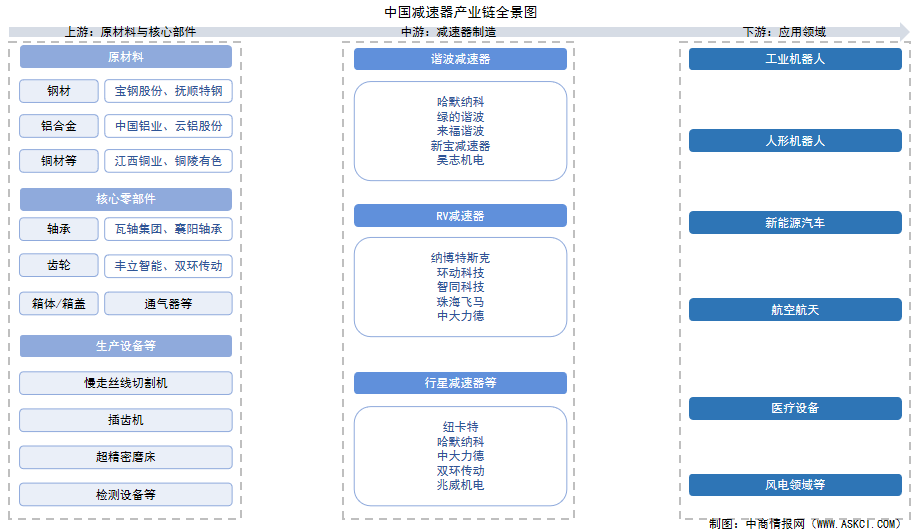Click the 行星减速器等 header
This screenshot has height=532, width=924.
coord(460,383)
